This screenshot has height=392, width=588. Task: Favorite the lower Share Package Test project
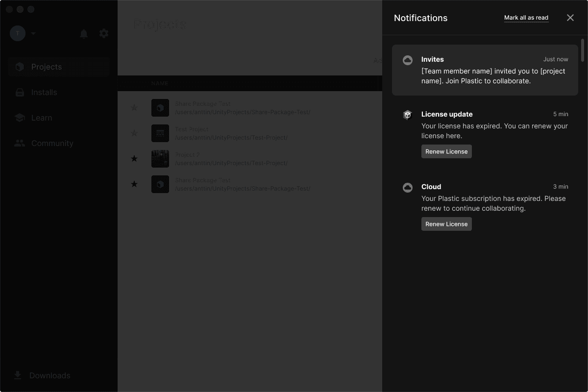(134, 184)
